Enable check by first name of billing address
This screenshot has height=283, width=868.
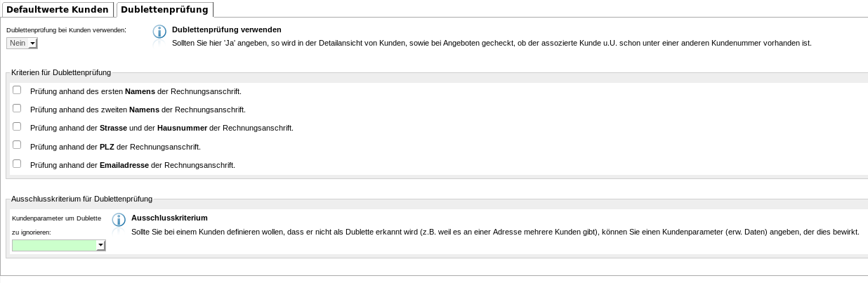pos(17,90)
